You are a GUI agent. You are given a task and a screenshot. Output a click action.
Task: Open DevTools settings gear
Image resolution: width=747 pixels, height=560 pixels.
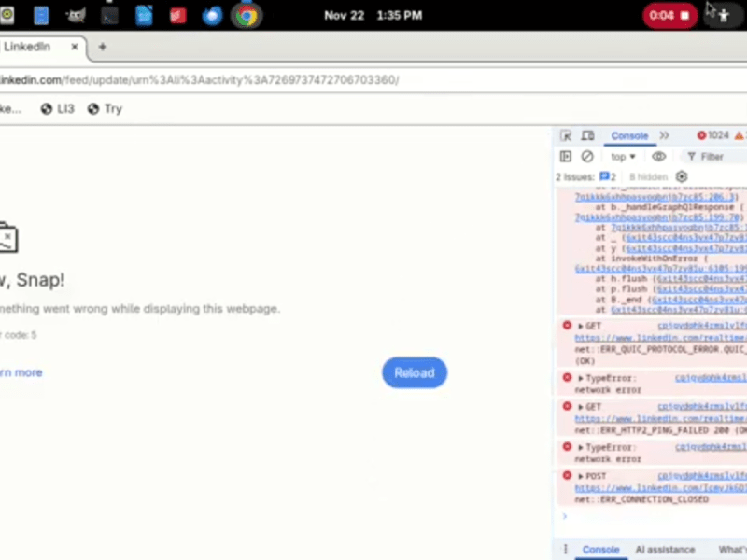coord(682,176)
